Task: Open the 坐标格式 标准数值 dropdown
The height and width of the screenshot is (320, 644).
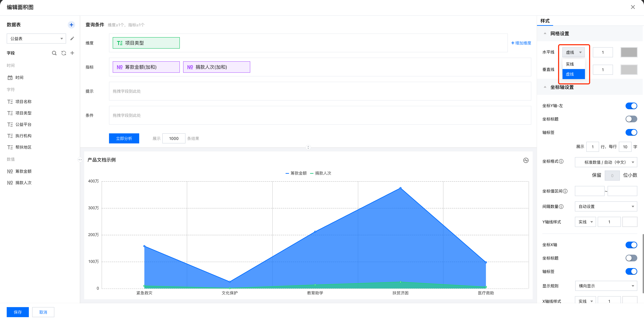Action: point(606,162)
